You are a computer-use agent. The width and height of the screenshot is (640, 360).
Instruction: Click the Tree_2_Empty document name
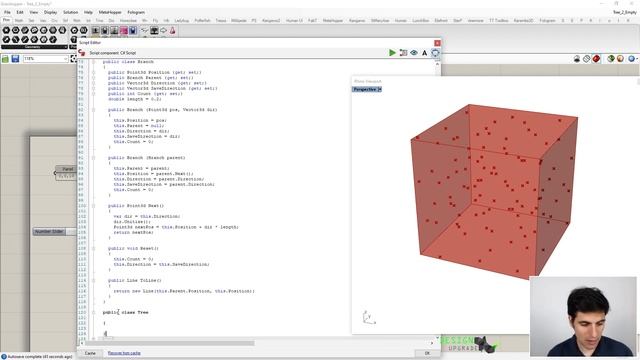click(624, 12)
